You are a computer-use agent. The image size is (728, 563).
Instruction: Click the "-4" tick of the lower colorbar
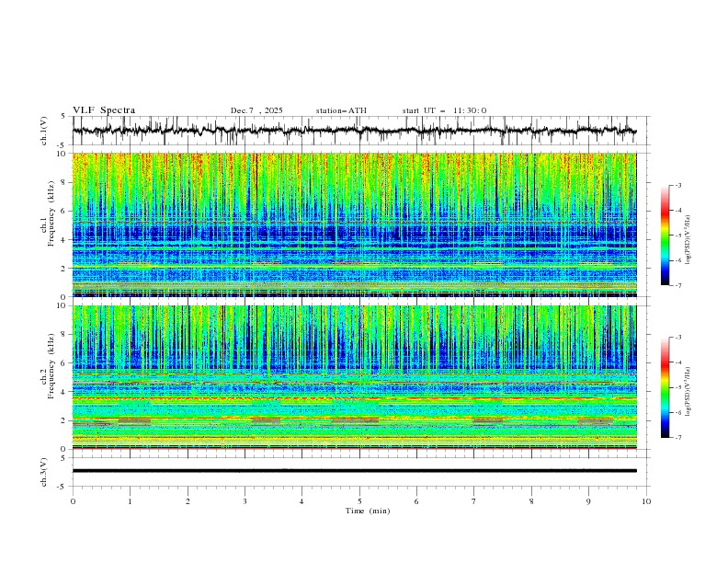click(677, 362)
